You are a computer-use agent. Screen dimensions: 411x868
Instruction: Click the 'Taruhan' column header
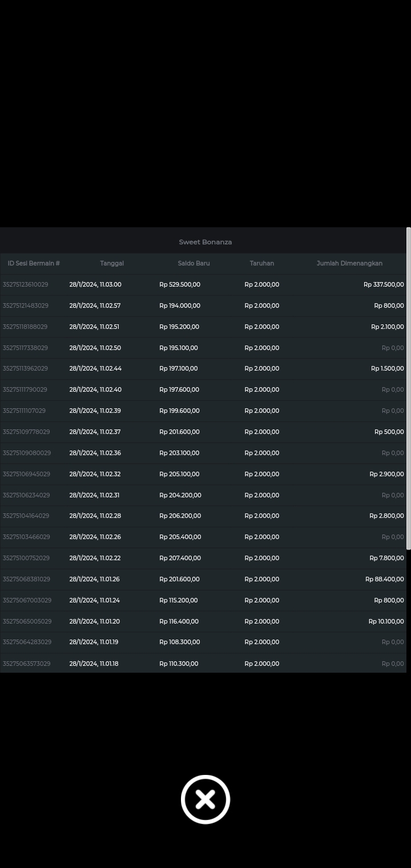[x=261, y=263]
